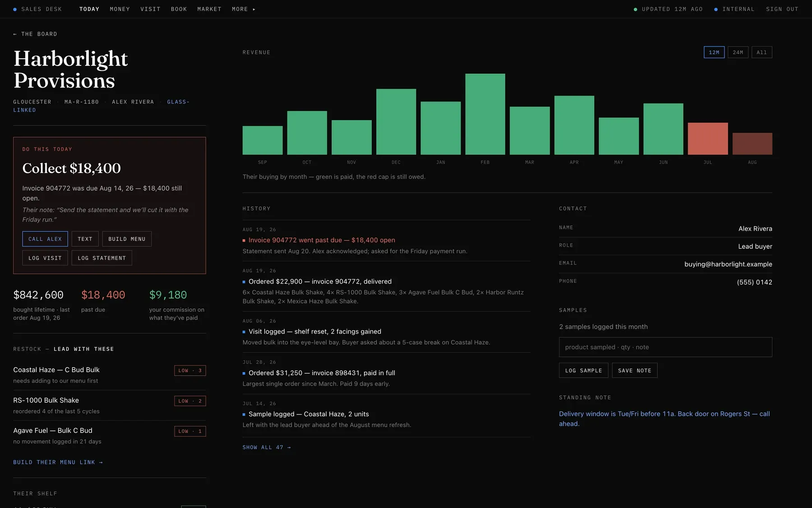
Task: Click the Log Visit button
Action: [x=45, y=258]
